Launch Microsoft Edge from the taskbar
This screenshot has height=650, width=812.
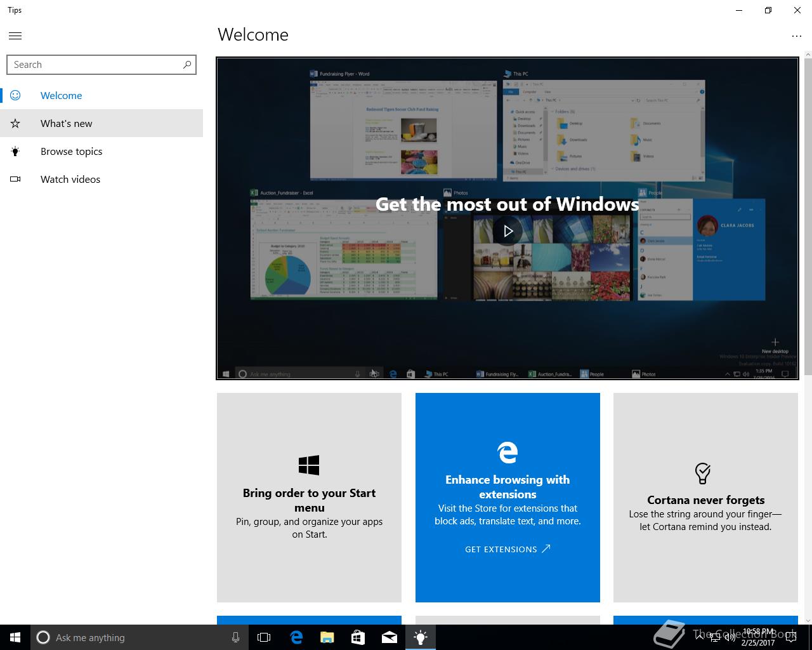coord(296,637)
